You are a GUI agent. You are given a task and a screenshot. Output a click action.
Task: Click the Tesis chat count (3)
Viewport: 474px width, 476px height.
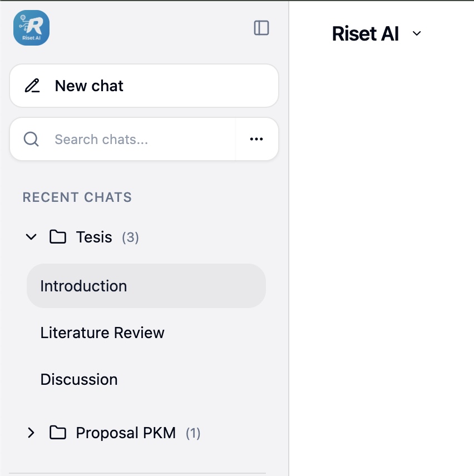[130, 237]
